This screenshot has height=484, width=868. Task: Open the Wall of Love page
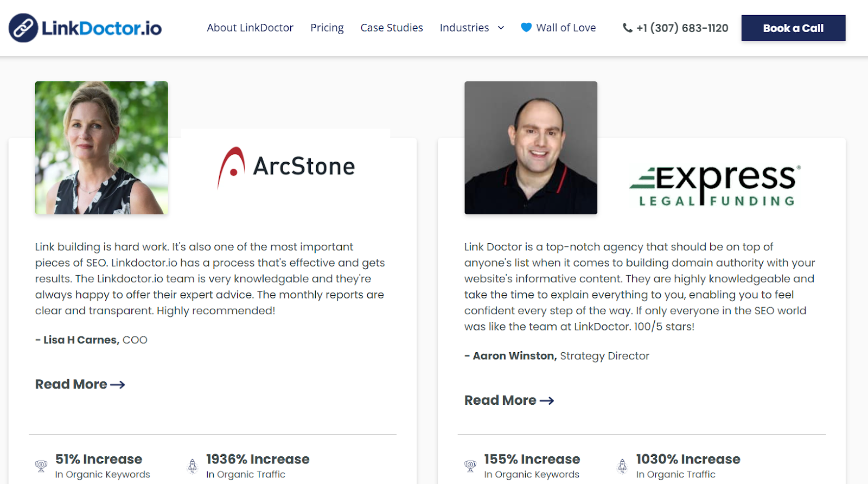[x=566, y=28]
